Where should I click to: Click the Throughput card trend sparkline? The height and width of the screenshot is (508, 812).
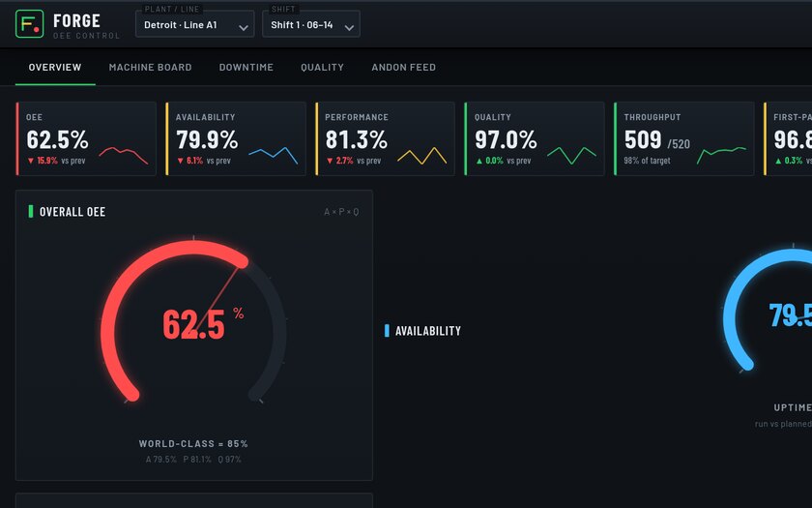pyautogui.click(x=721, y=156)
